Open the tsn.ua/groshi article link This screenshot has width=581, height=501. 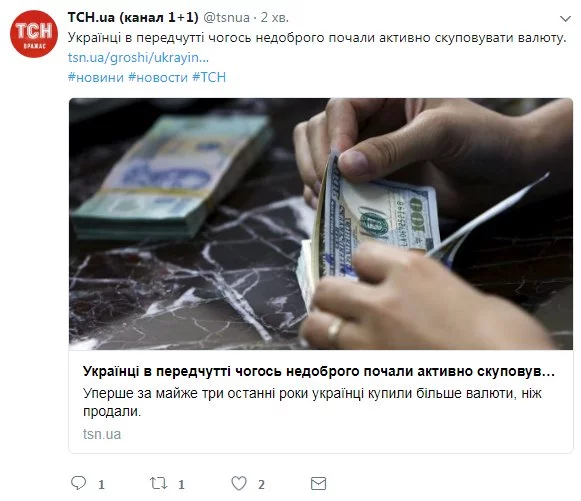pyautogui.click(x=138, y=58)
